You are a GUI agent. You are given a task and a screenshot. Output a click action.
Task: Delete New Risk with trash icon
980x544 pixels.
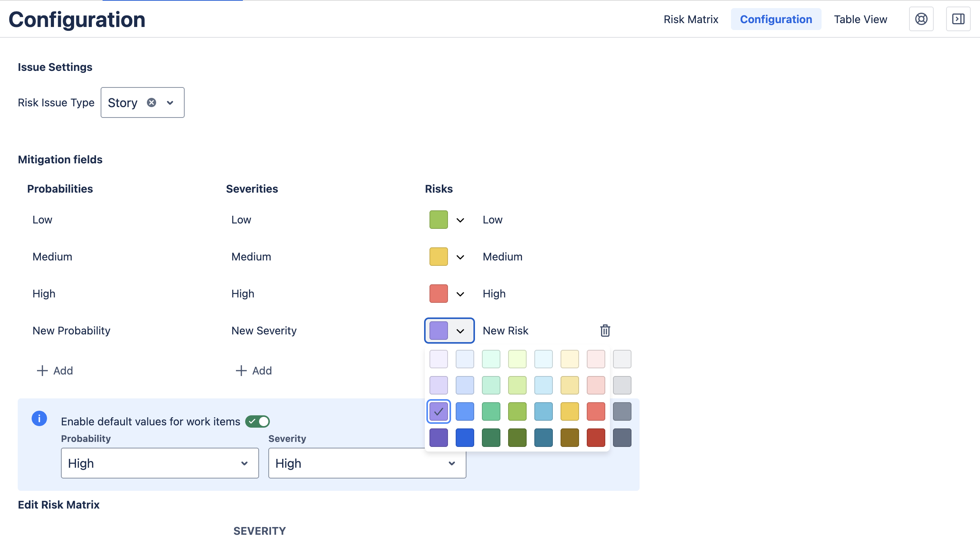coord(605,331)
